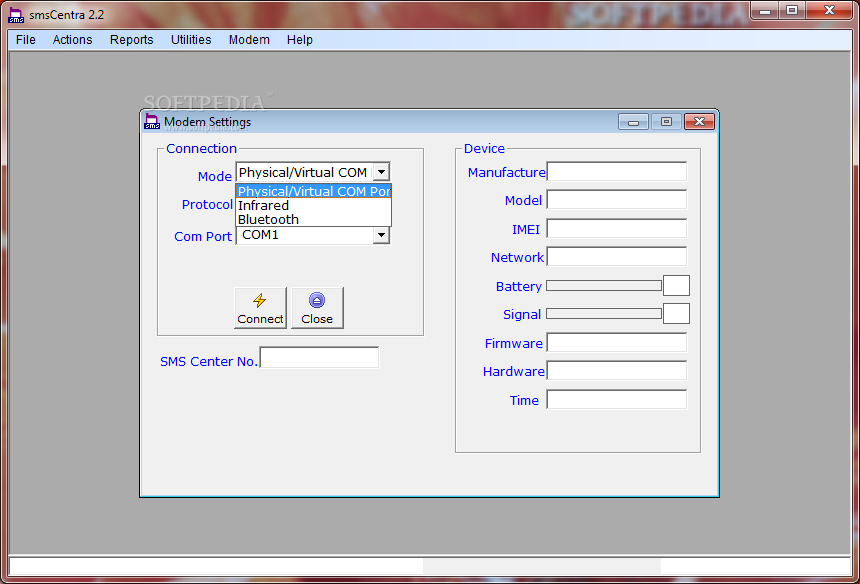Open the Utilities menu

click(191, 40)
